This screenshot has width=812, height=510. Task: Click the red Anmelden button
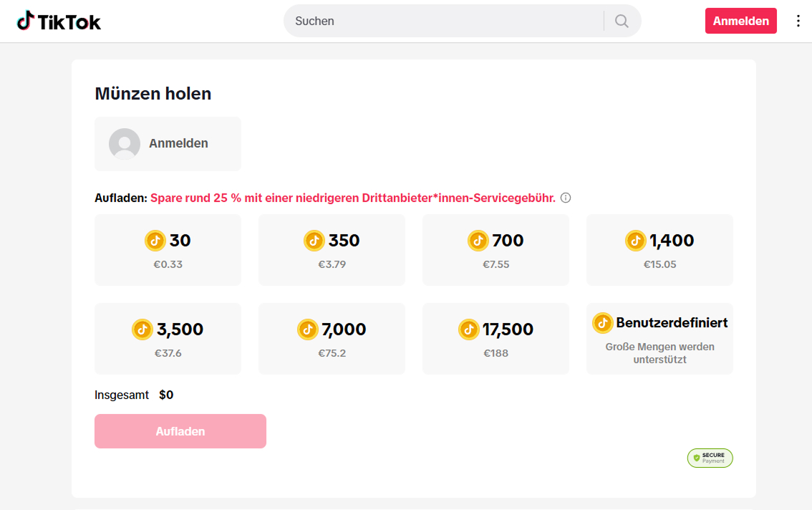[x=740, y=21]
